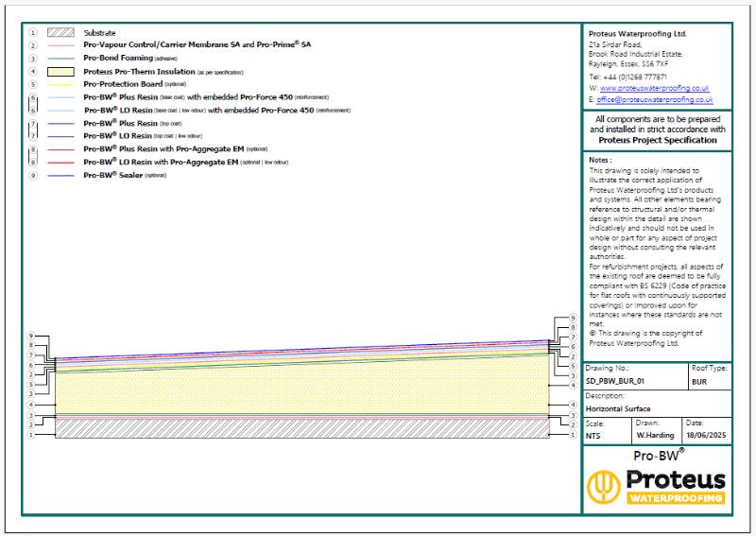756x536 pixels.
Task: Select the date '18/06/2025'
Action: pyautogui.click(x=706, y=435)
